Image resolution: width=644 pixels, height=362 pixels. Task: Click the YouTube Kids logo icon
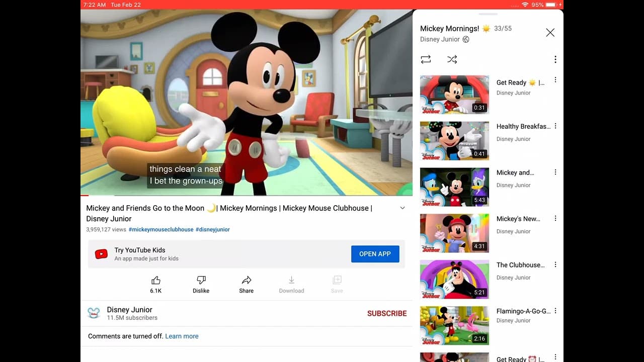[101, 254]
